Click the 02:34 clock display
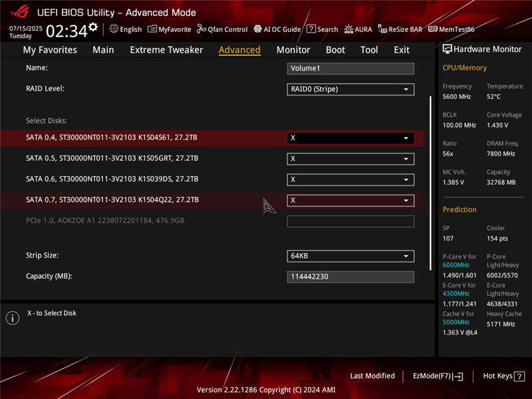 (66, 31)
